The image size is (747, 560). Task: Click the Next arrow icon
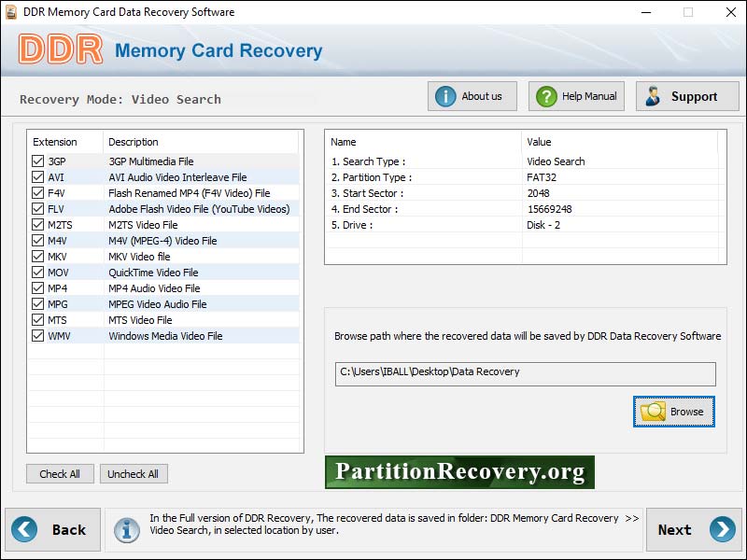pos(722,529)
